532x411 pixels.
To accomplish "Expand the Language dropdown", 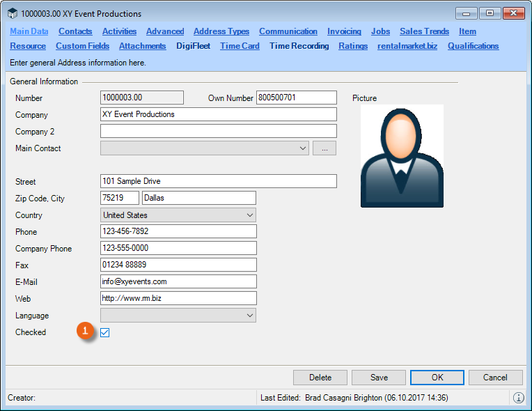I will (250, 316).
